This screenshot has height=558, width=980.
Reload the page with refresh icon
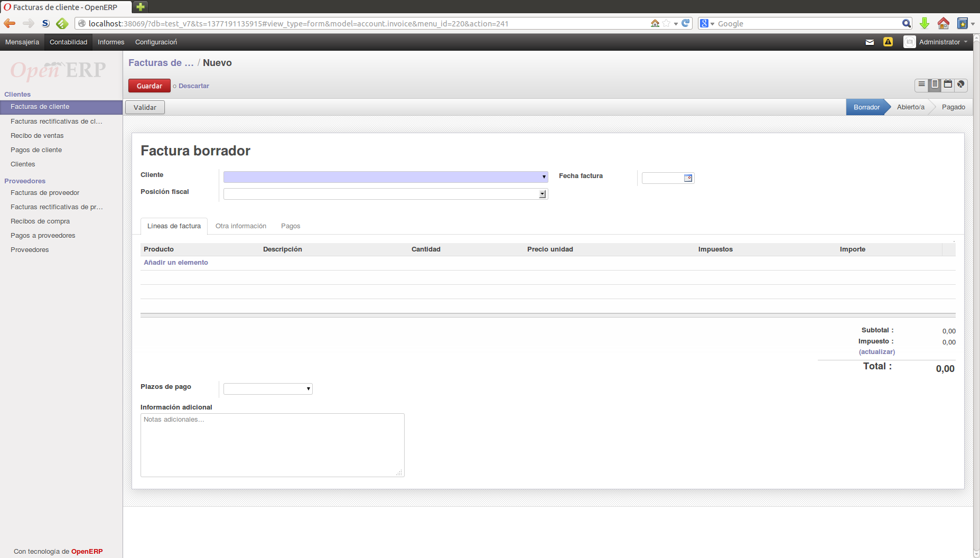(686, 23)
